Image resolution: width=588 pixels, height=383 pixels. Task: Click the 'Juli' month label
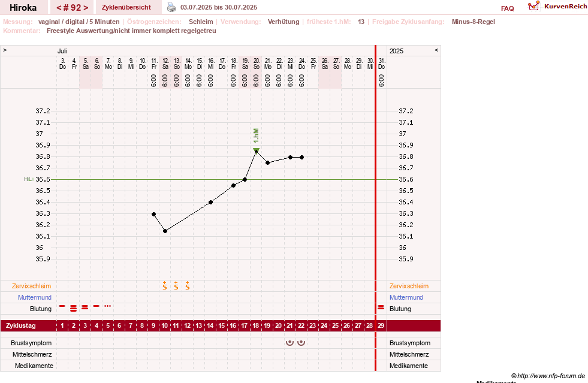(x=62, y=51)
